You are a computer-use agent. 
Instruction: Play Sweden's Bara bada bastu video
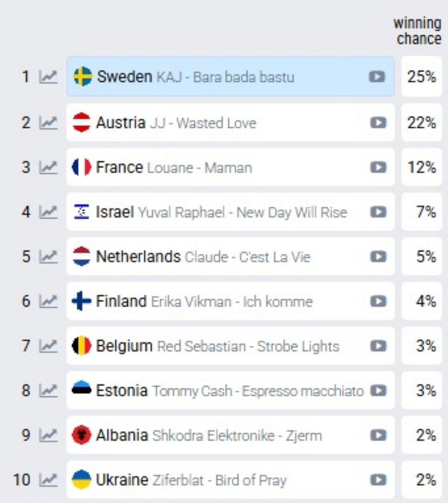click(x=377, y=77)
